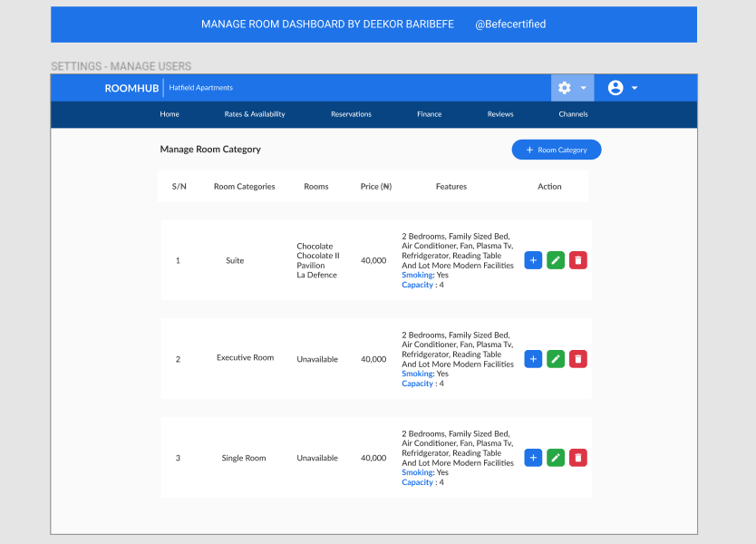Add a room to Suite category
756x544 pixels.
533,260
